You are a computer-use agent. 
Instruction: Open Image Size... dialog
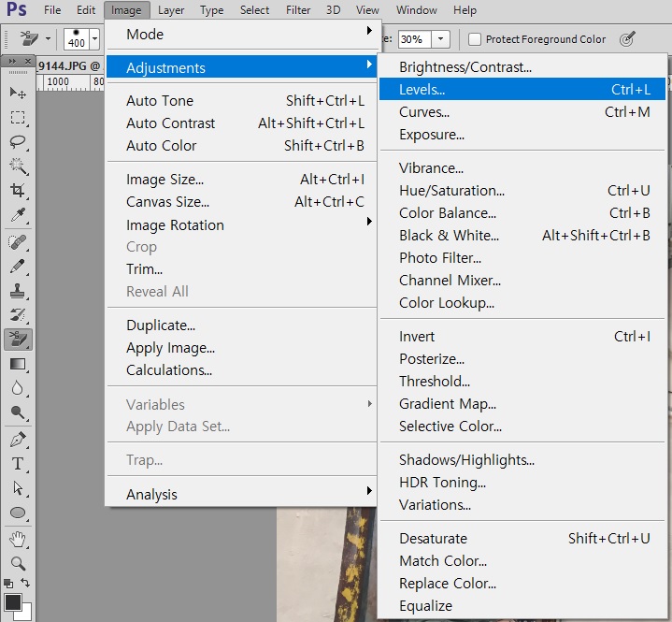[242, 180]
